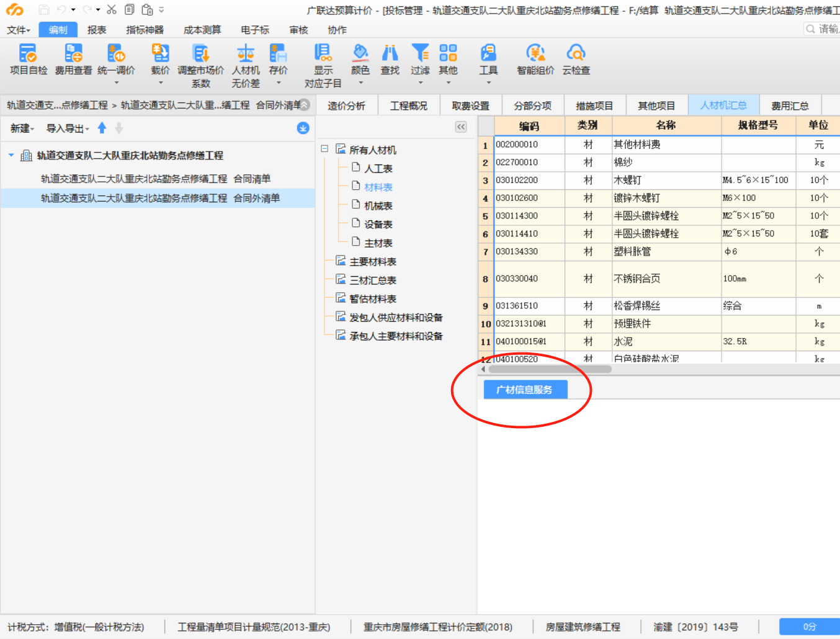This screenshot has width=840, height=639.
Task: Click the copy icon in title bar
Action: click(x=130, y=9)
